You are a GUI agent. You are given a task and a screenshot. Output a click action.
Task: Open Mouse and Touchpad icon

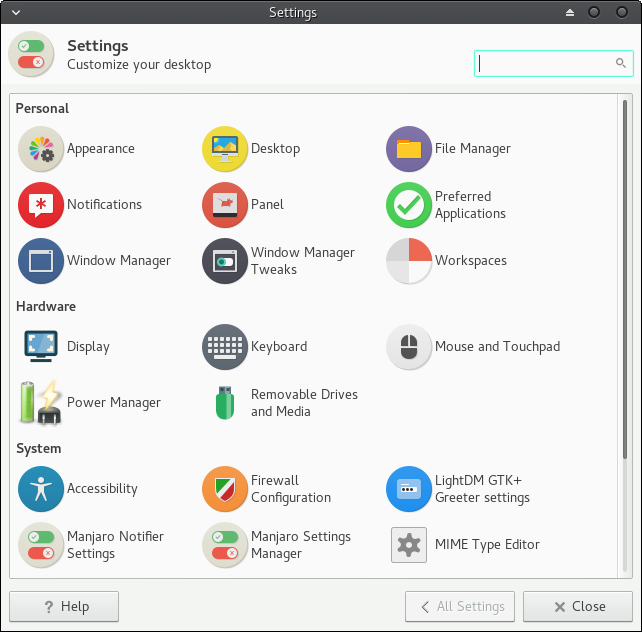pyautogui.click(x=409, y=347)
